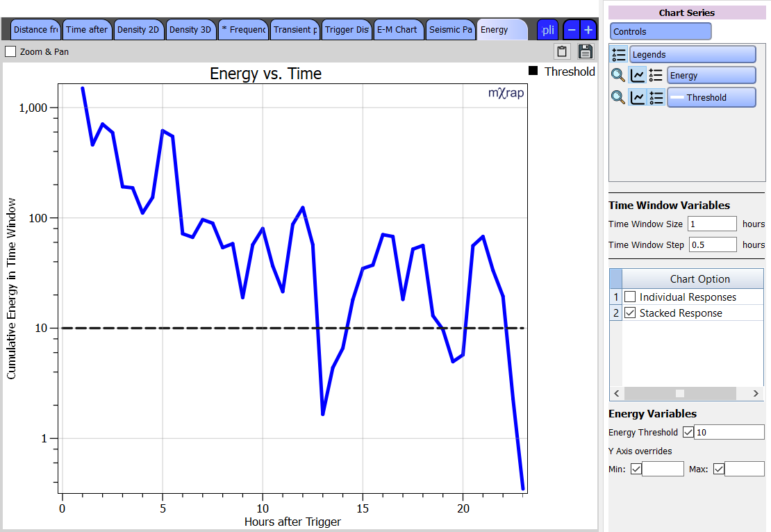The width and height of the screenshot is (771, 532).
Task: Disable the Energy Threshold checkbox
Action: coord(688,432)
